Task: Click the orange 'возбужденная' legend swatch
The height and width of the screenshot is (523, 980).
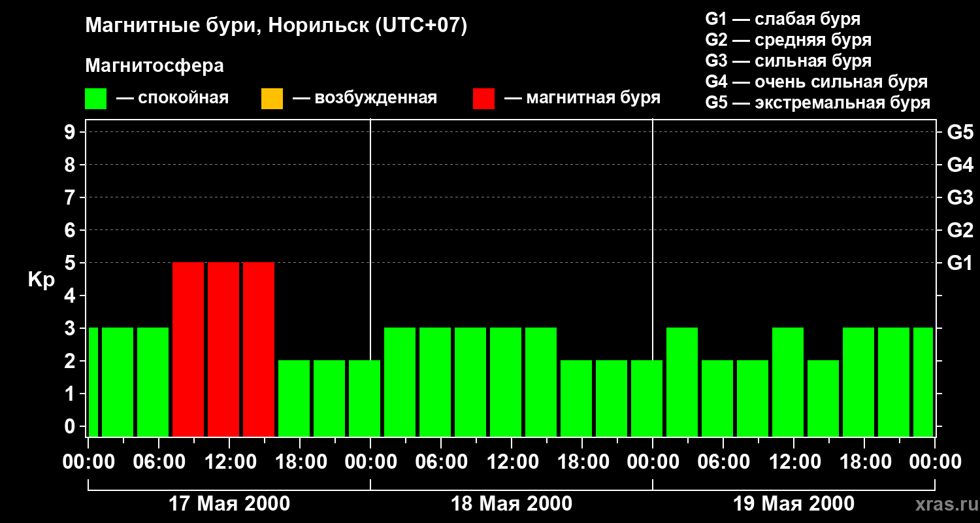Action: 272,99
